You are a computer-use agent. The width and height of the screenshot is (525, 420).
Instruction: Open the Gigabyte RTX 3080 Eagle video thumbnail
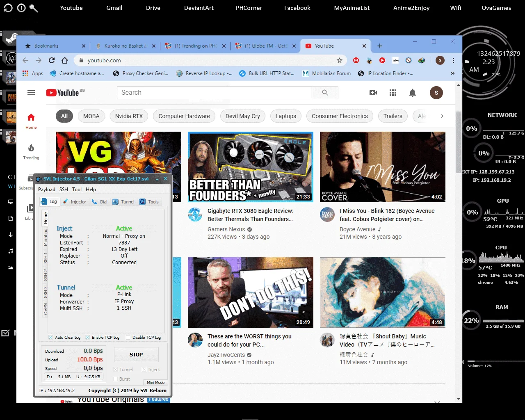point(251,167)
